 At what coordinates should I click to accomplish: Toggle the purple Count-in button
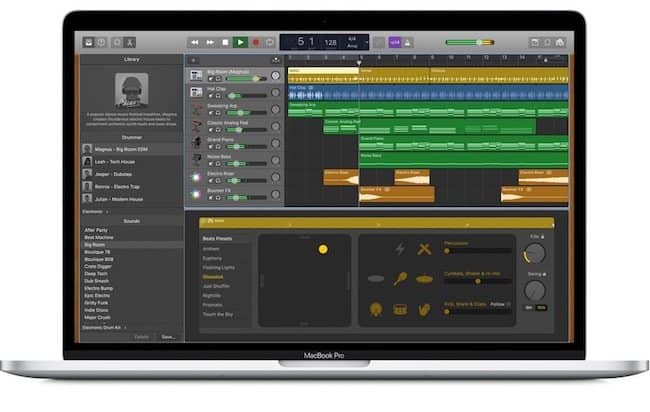pos(395,42)
